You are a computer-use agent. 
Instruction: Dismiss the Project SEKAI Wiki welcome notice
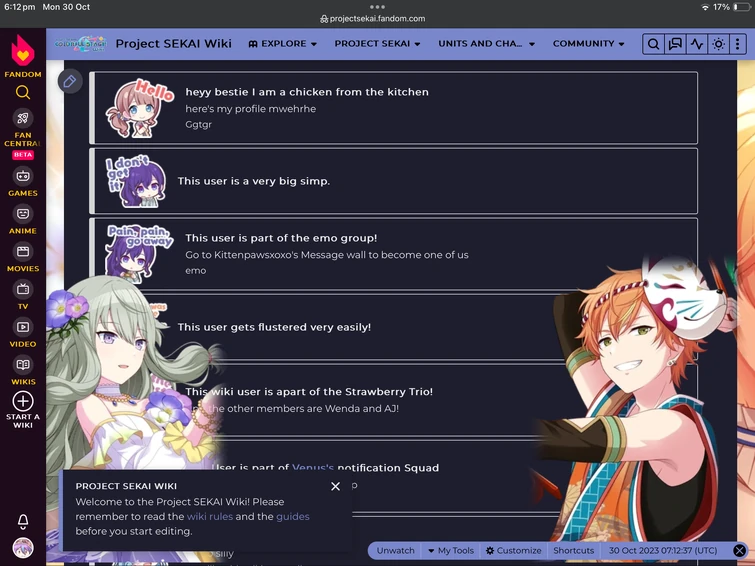[x=336, y=487]
